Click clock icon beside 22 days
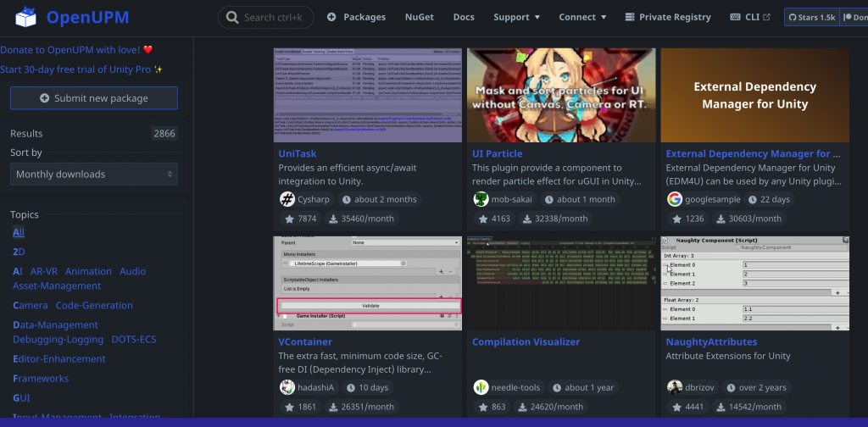 coord(753,199)
